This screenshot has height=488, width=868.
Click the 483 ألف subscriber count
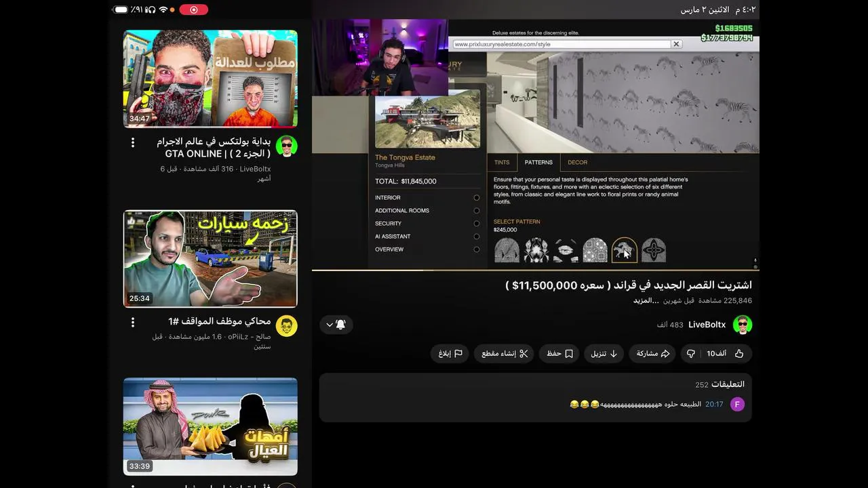pyautogui.click(x=670, y=325)
